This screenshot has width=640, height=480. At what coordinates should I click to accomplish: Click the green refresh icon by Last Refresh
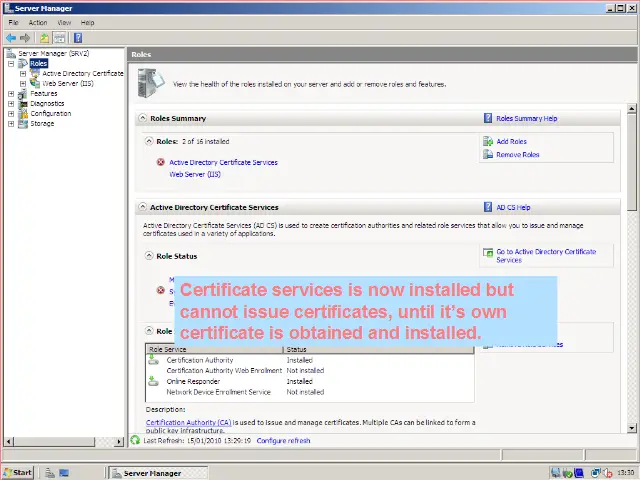pyautogui.click(x=135, y=440)
